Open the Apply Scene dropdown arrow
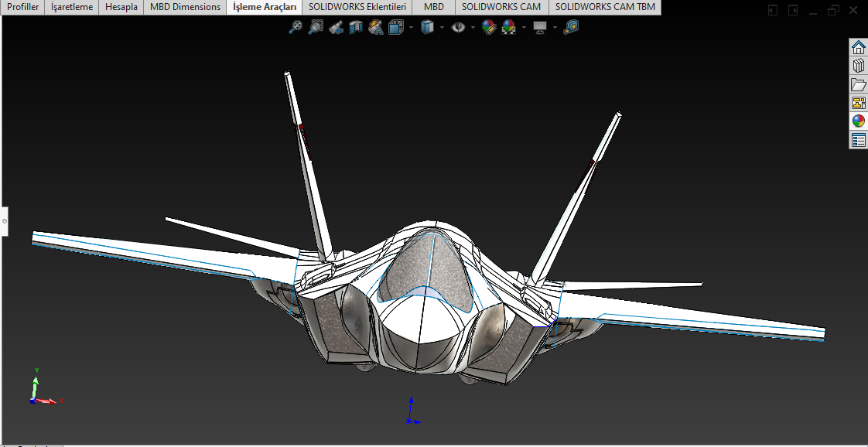 click(524, 27)
